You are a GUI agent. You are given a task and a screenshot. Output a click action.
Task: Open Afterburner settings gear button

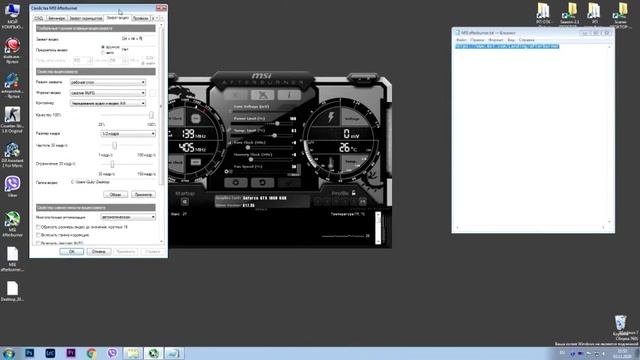point(236,182)
